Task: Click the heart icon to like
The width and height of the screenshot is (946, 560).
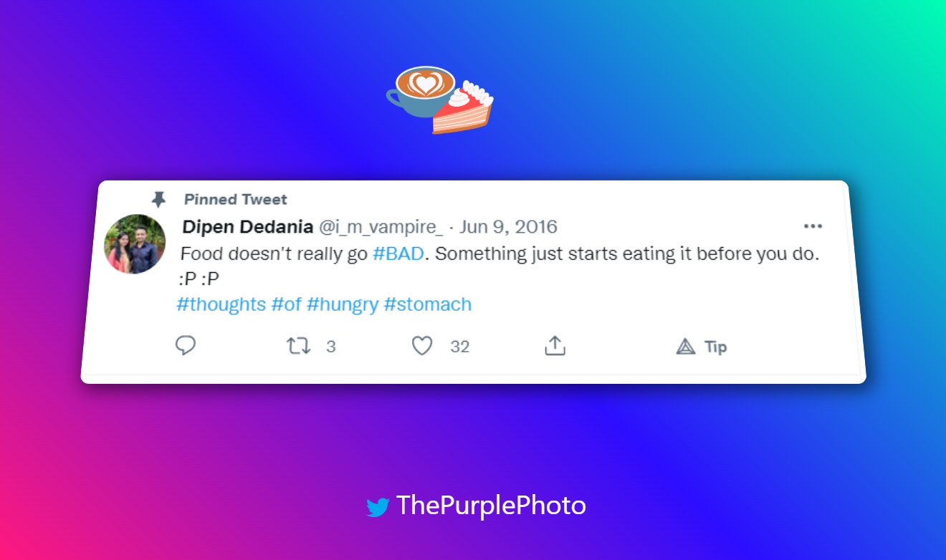Action: pyautogui.click(x=422, y=345)
